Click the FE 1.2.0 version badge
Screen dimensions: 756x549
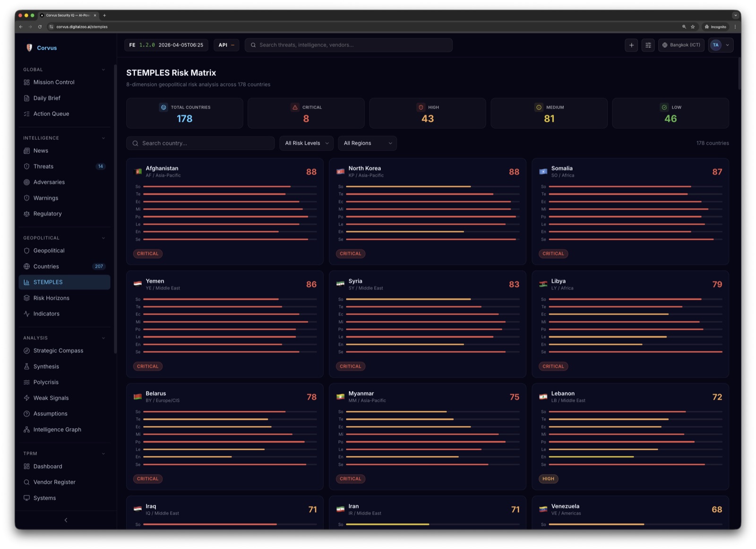(166, 45)
